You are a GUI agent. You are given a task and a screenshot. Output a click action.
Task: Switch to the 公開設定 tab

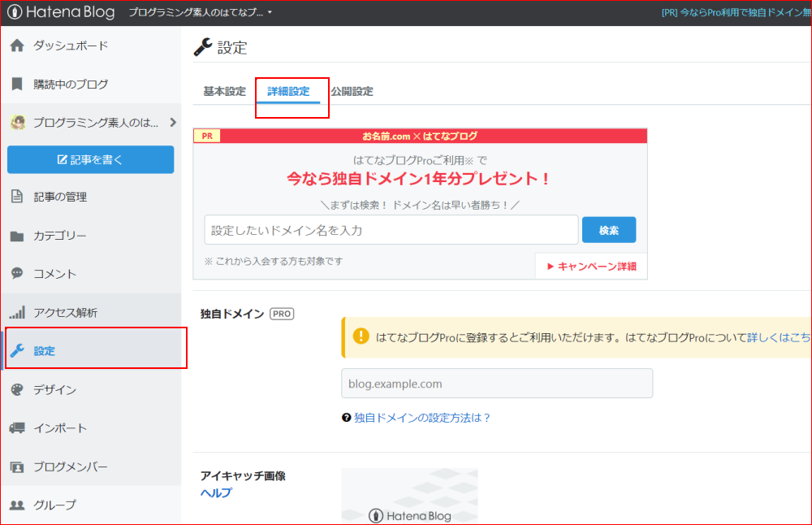point(352,91)
